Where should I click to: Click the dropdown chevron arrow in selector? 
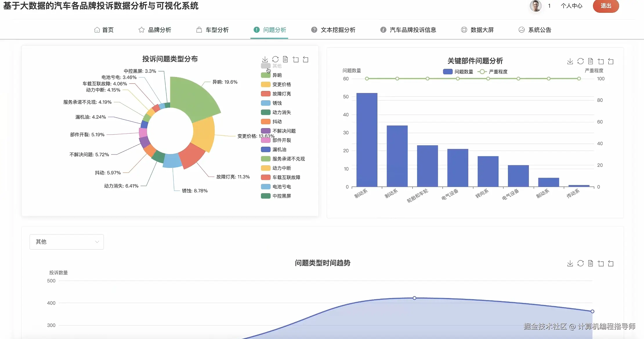pos(97,242)
